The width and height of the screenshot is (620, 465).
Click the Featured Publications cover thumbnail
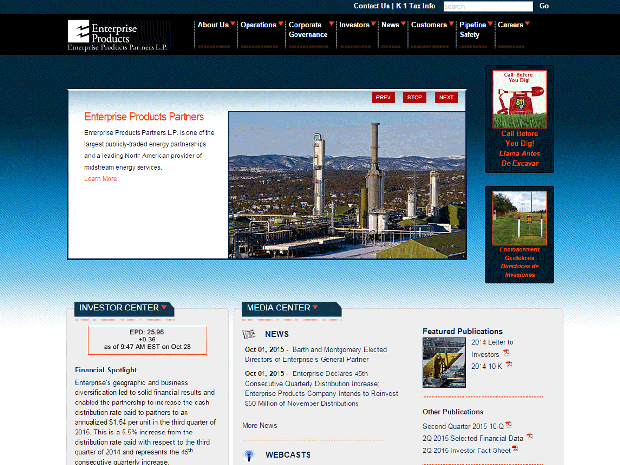tap(443, 362)
